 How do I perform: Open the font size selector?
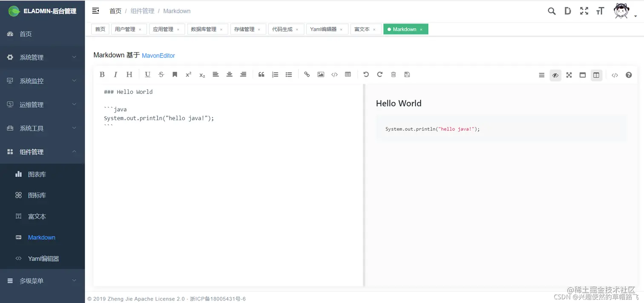[600, 11]
